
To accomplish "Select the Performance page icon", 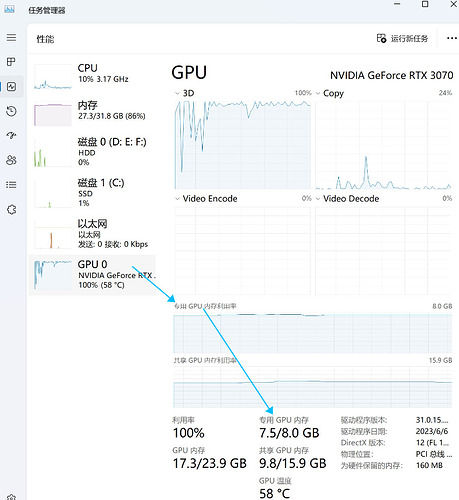I will point(11,87).
